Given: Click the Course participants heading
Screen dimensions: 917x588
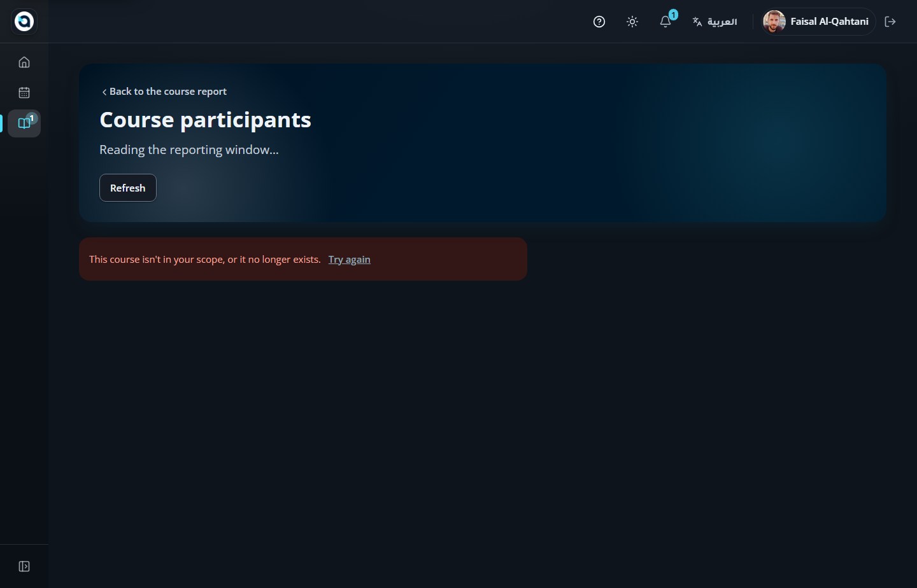Looking at the screenshot, I should coord(205,120).
